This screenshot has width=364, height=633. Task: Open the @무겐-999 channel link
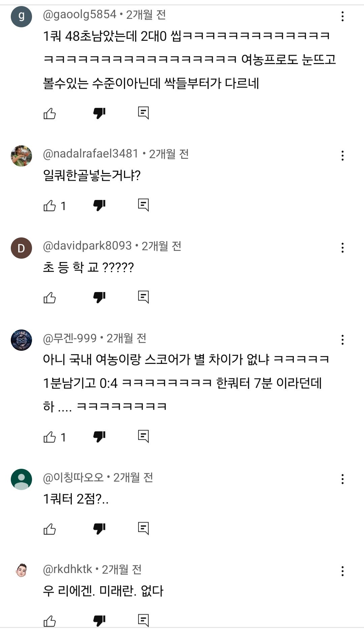(x=70, y=338)
